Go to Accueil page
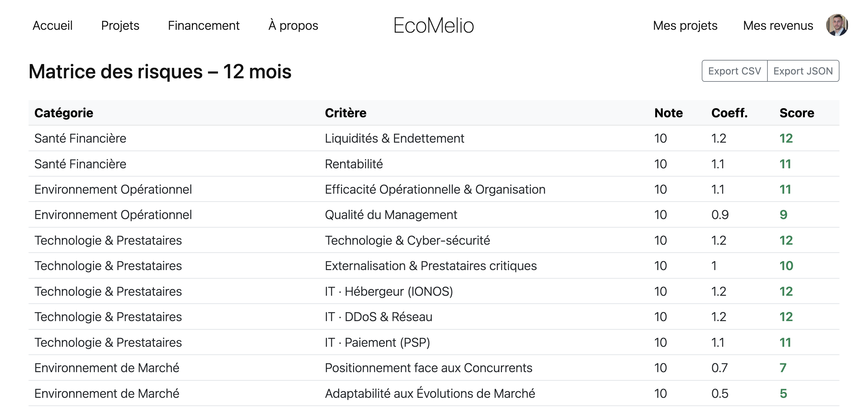This screenshot has width=868, height=407. point(53,26)
